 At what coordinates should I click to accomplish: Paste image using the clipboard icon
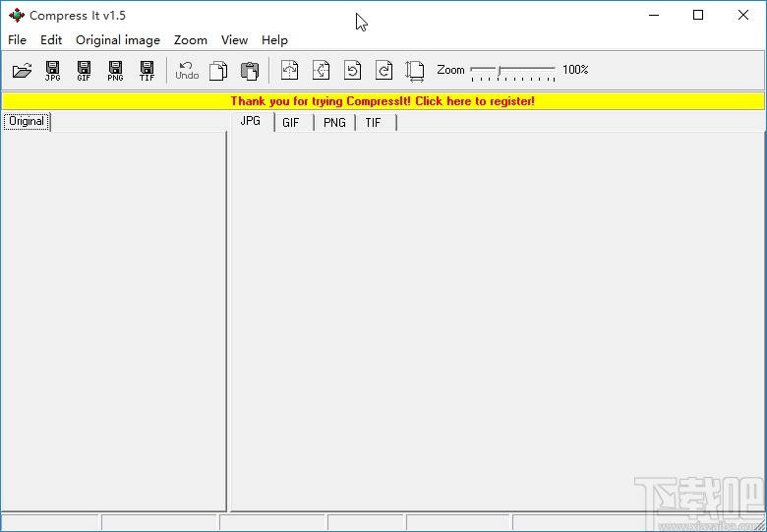pyautogui.click(x=250, y=71)
